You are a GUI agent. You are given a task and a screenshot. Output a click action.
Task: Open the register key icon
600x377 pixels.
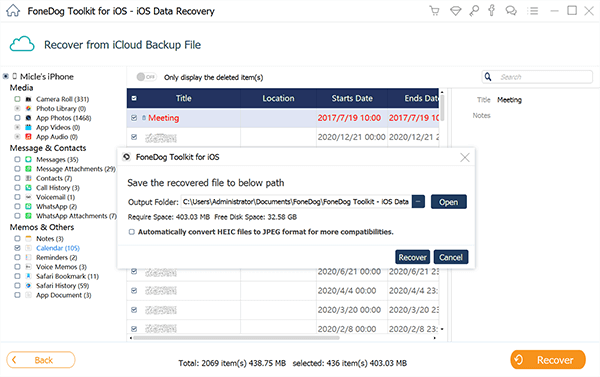pyautogui.click(x=474, y=11)
